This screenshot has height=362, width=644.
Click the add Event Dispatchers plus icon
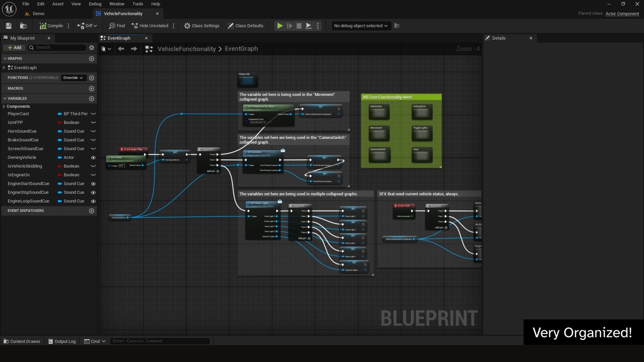click(x=92, y=211)
